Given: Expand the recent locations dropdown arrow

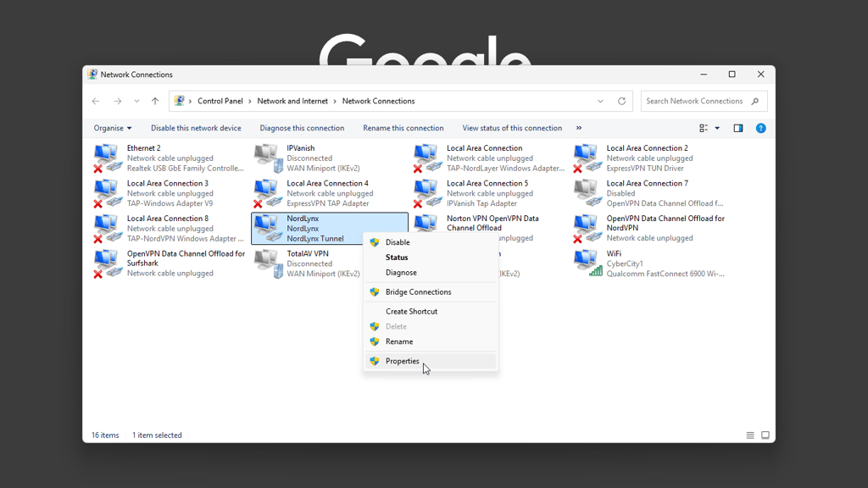Looking at the screenshot, I should [x=136, y=102].
